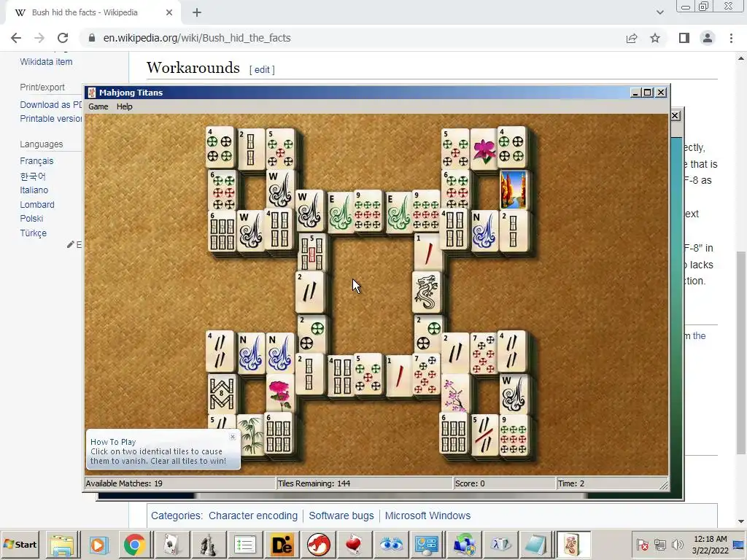Open the Solitaire taskbar icon
747x560 pixels.
coord(171,545)
